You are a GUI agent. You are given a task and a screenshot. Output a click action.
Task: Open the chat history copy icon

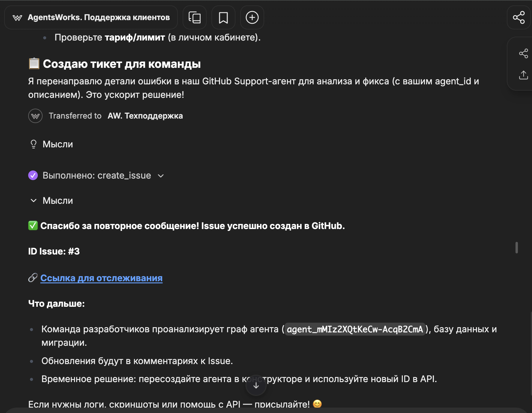(195, 17)
